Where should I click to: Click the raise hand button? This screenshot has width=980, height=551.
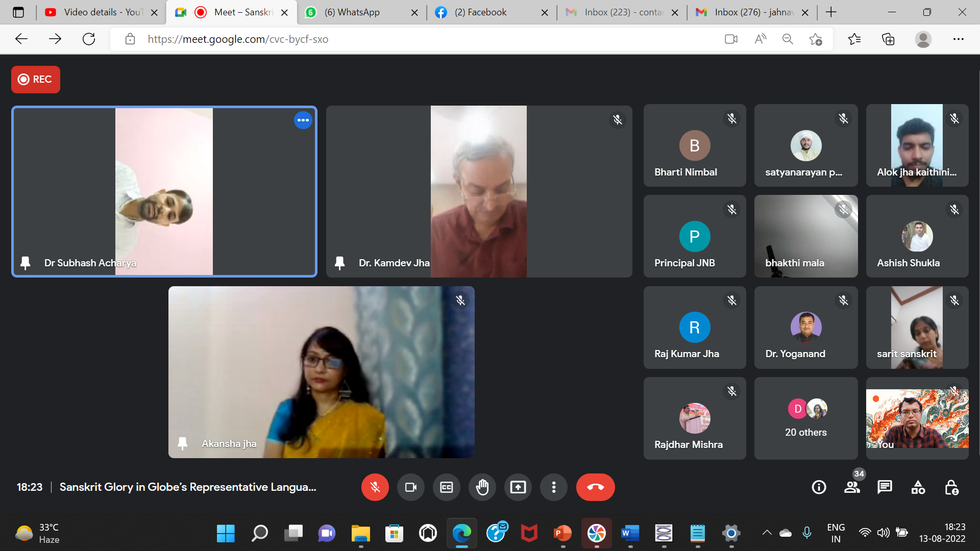tap(481, 487)
